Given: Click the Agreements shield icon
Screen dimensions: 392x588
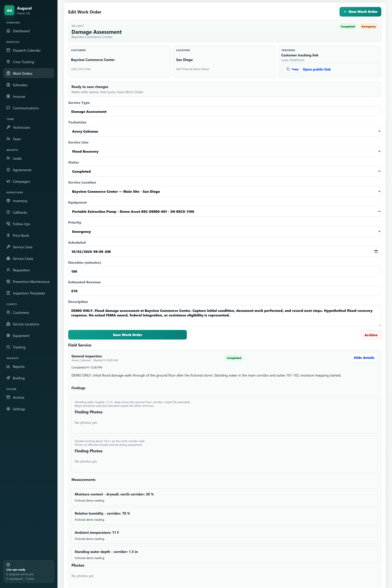Looking at the screenshot, I should 8,170.
